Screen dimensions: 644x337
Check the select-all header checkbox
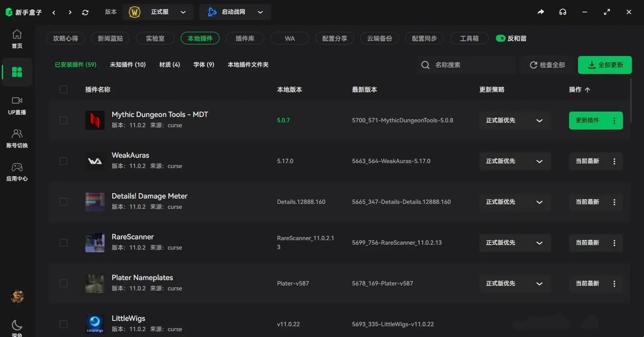[x=63, y=90]
